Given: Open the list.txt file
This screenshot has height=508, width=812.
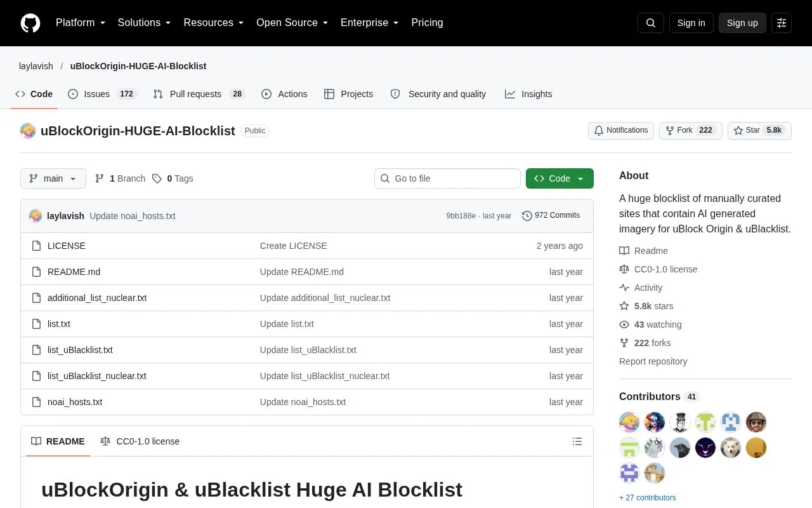Looking at the screenshot, I should (x=59, y=324).
